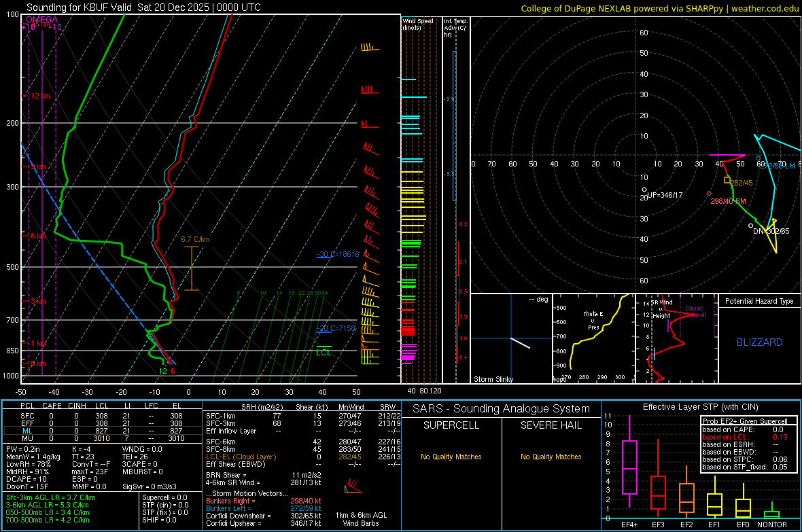Click the -30 C=18616' level label
This screenshot has height=532, width=802.
338,254
